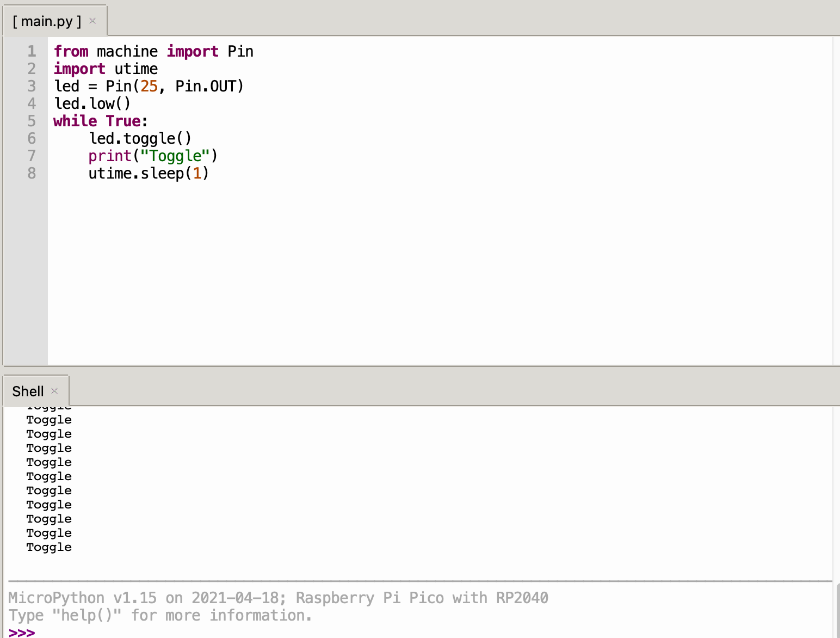Click line number 5 in the gutter
Screen dimensions: 840x638
click(x=32, y=121)
